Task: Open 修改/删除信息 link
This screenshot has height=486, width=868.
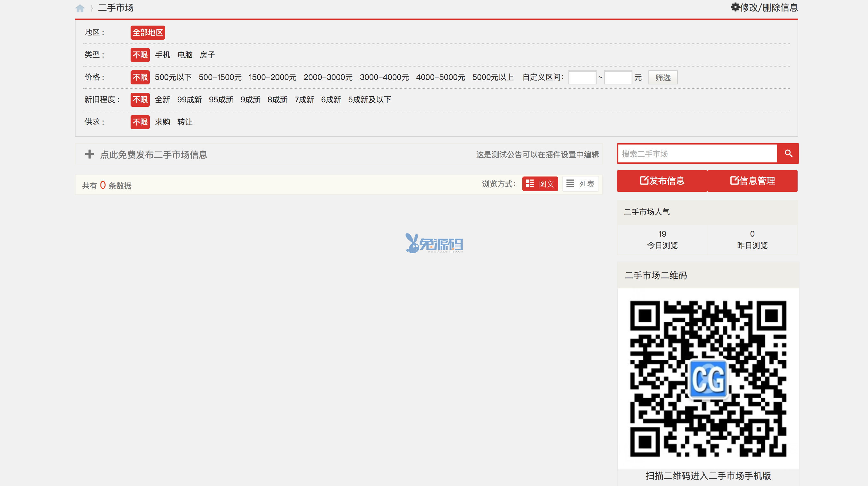Action: click(x=769, y=7)
